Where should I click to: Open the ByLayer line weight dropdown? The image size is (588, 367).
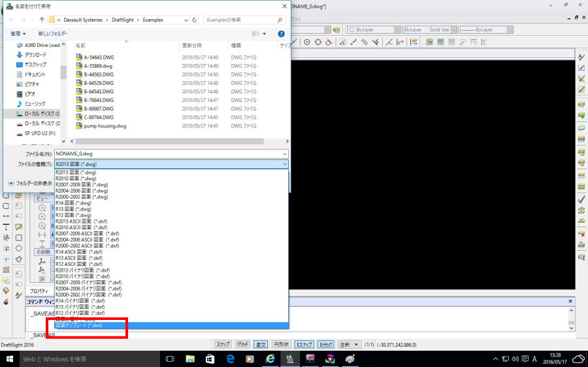point(486,29)
